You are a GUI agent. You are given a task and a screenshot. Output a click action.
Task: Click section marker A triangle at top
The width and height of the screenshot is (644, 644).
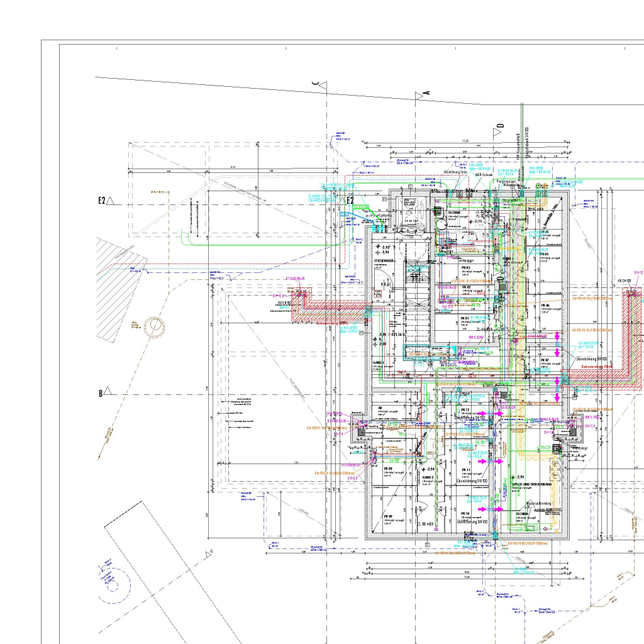coord(419,95)
